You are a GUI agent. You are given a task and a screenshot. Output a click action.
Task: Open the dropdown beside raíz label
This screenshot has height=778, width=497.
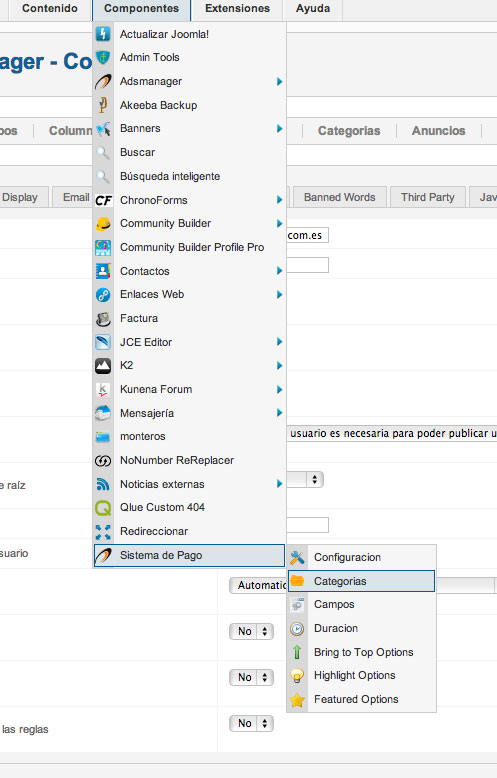point(306,479)
